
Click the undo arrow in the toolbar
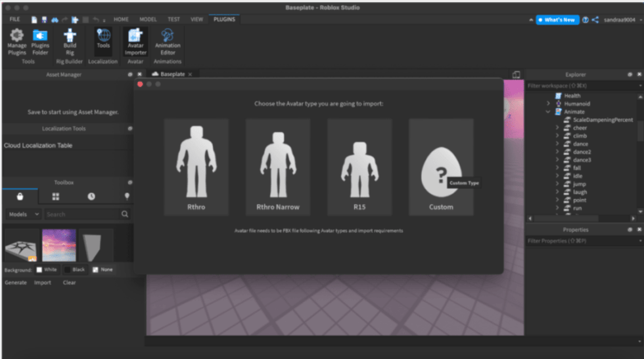(x=96, y=20)
